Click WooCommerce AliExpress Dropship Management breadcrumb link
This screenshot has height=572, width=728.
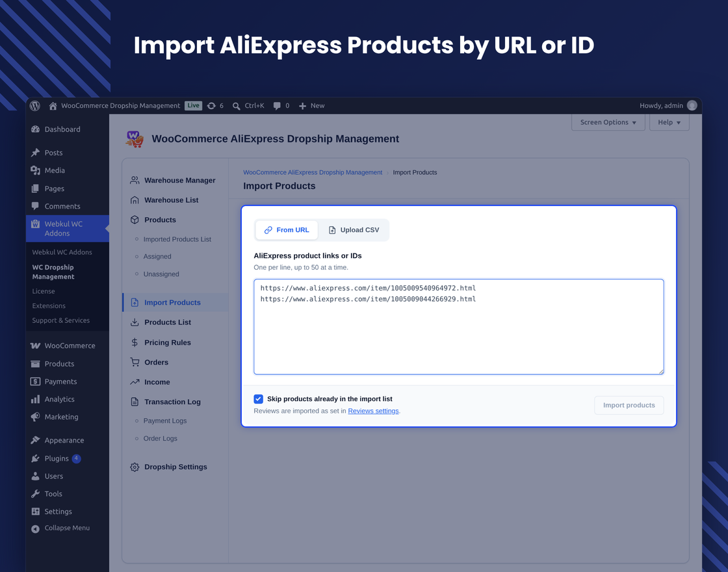pyautogui.click(x=313, y=172)
